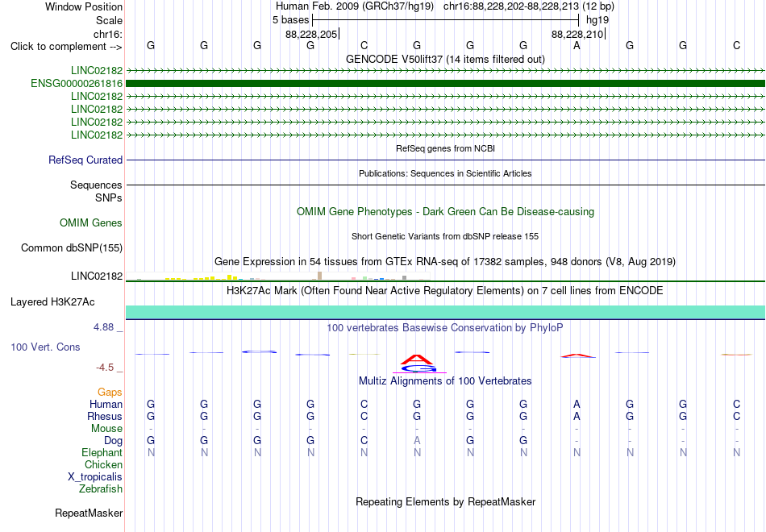Select the SNPs track label
This screenshot has width=766, height=532.
tap(109, 197)
